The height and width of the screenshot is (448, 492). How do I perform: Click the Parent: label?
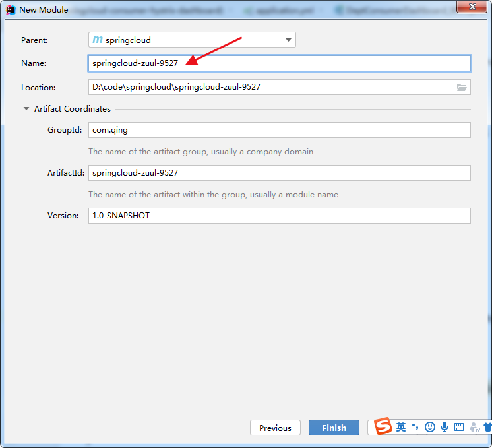pos(34,40)
